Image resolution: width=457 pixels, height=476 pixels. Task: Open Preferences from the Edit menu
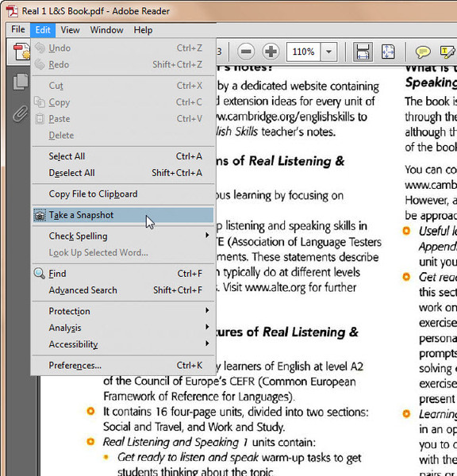pyautogui.click(x=123, y=366)
